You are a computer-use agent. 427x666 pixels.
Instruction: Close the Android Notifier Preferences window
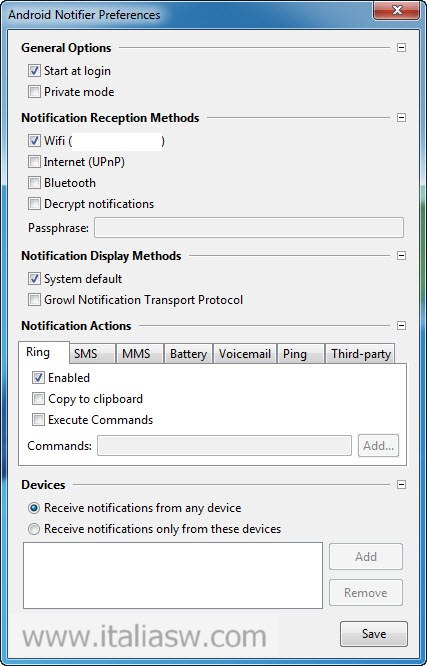click(397, 10)
